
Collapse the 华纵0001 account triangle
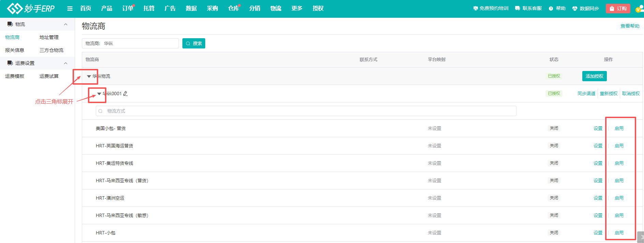pyautogui.click(x=99, y=94)
